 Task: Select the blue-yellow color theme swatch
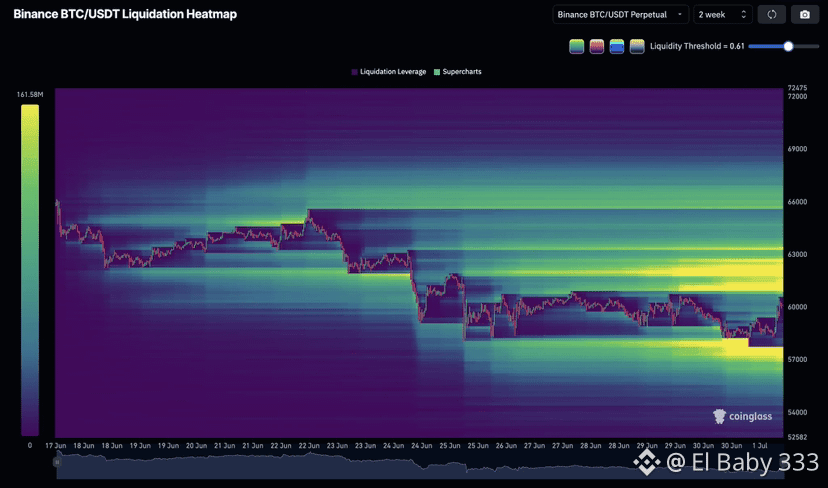(x=617, y=46)
